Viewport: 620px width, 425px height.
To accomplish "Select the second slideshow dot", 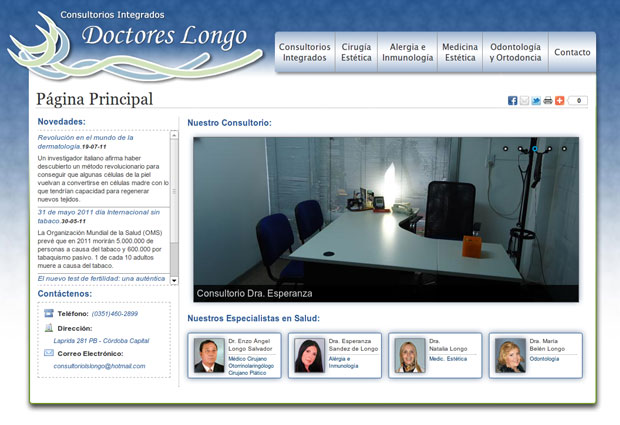I will point(520,149).
